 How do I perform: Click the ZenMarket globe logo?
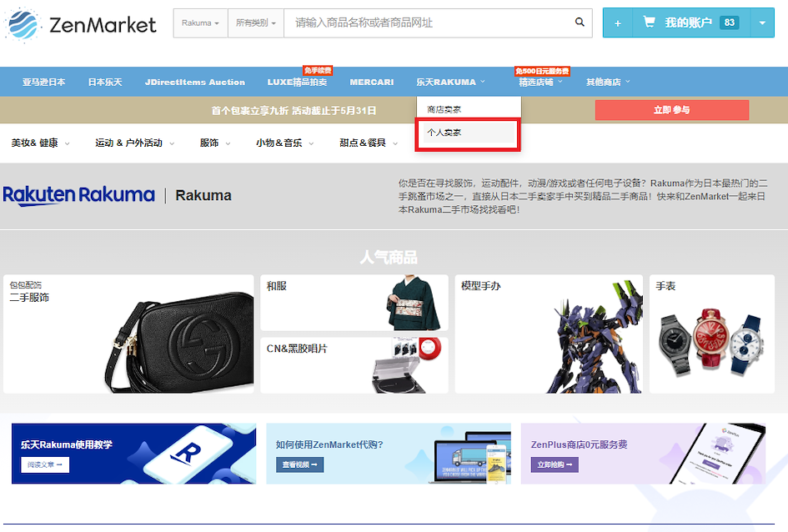[x=23, y=24]
